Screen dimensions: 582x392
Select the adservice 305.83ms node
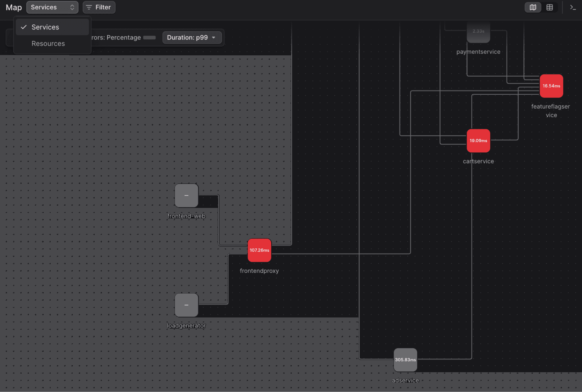click(x=405, y=360)
